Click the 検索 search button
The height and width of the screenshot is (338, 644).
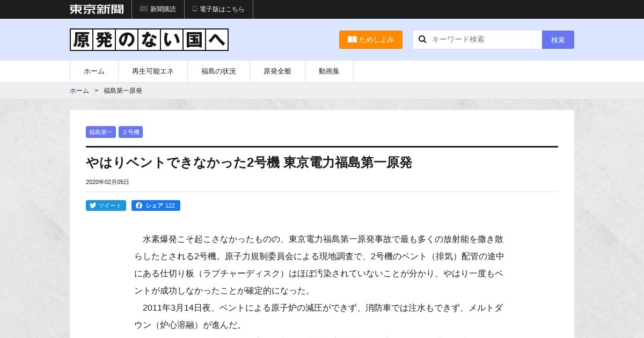point(558,40)
